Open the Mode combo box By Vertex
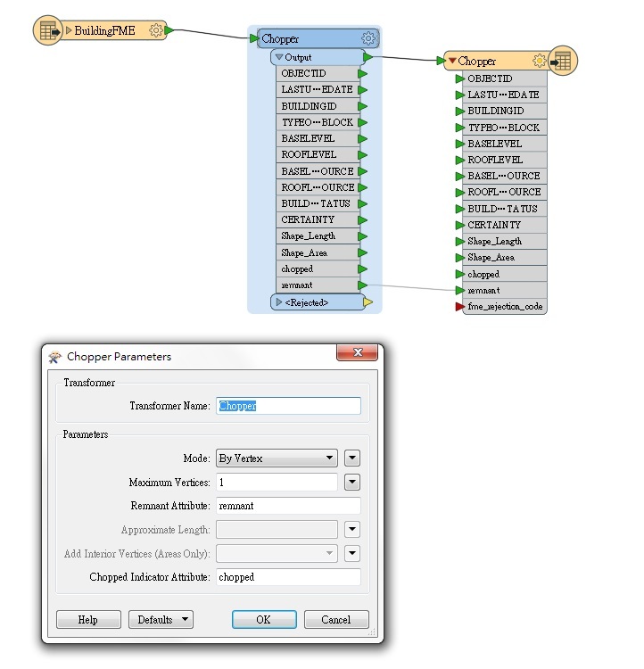The image size is (644, 669). (277, 458)
